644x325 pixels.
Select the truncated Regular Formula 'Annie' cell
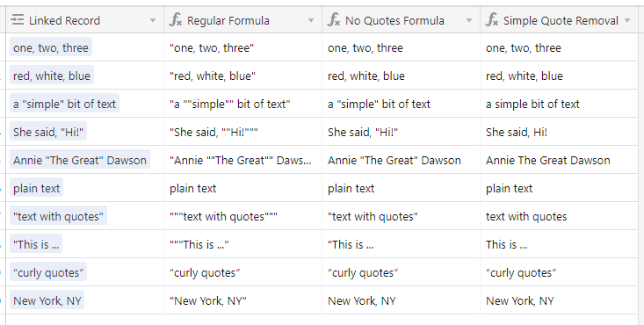(242, 160)
